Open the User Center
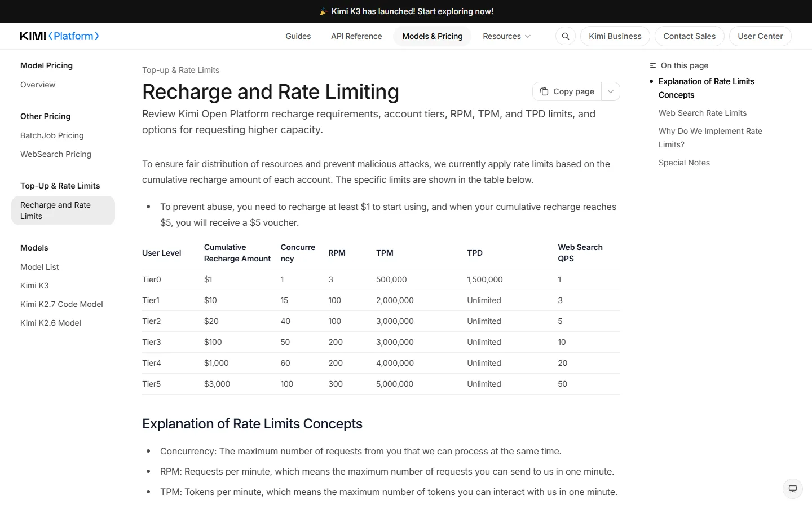Screen dimensions: 812x508 tap(760, 36)
